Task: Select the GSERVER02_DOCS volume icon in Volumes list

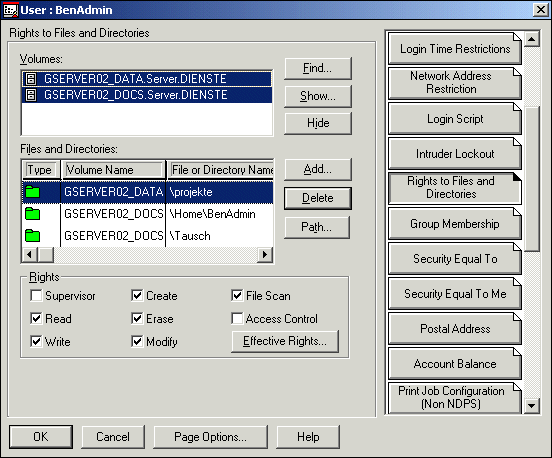Action: pos(31,95)
